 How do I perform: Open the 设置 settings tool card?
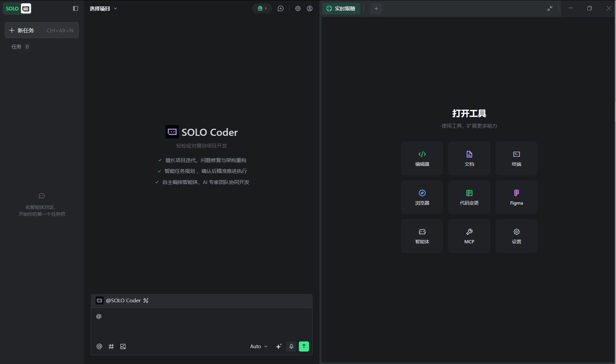pos(516,236)
